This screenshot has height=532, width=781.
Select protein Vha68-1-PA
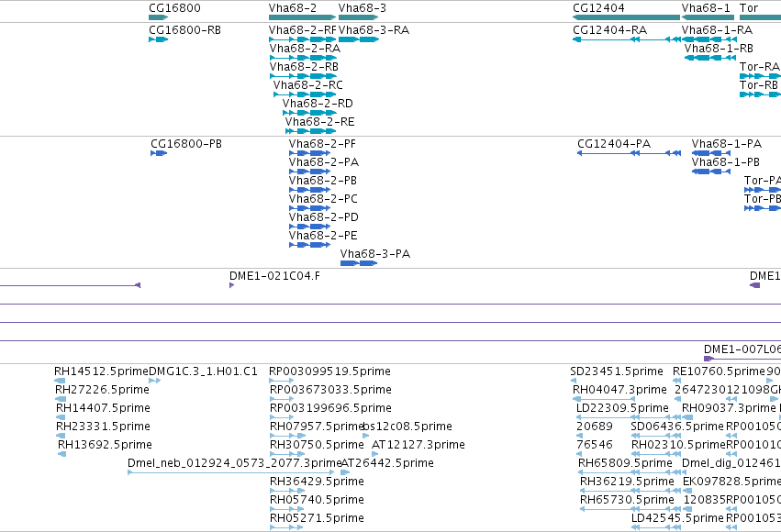point(727,144)
